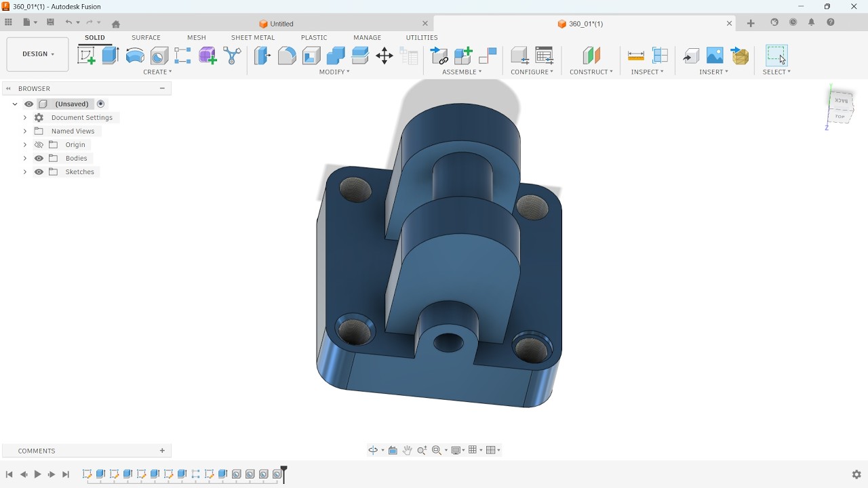Switch to the UTILITIES tab
The width and height of the screenshot is (868, 488).
click(x=422, y=37)
